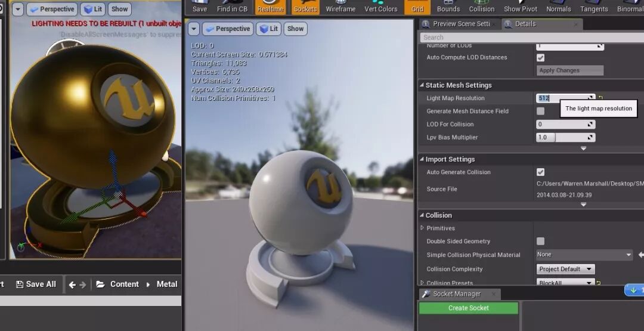
Task: Reset Collision Presets to default arrow
Action: tap(599, 283)
